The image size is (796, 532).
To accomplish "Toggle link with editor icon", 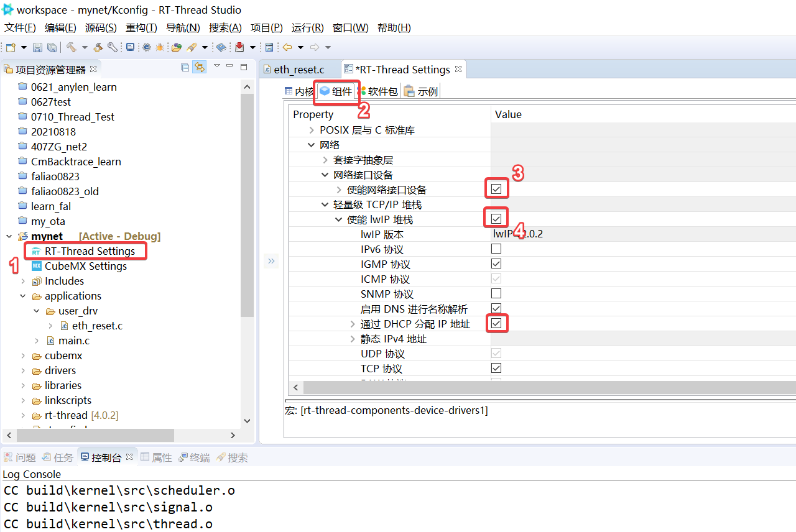I will click(x=199, y=67).
